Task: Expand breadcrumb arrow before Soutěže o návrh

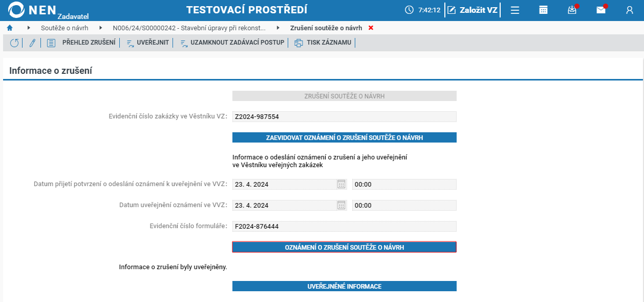Action: 29,28
